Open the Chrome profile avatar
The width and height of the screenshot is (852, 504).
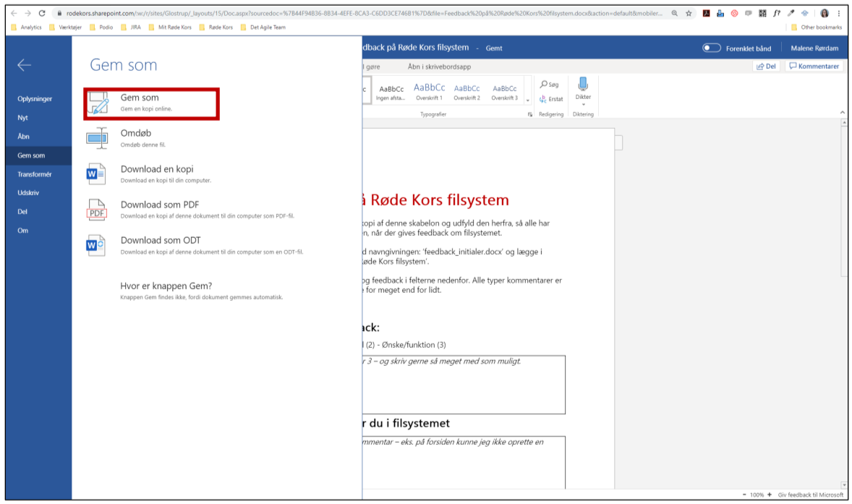[825, 13]
